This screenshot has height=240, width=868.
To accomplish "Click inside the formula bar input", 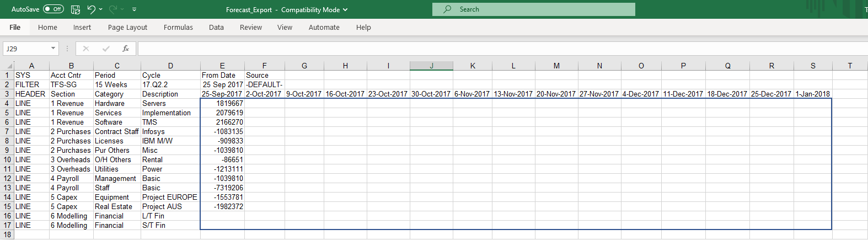I will (496, 49).
